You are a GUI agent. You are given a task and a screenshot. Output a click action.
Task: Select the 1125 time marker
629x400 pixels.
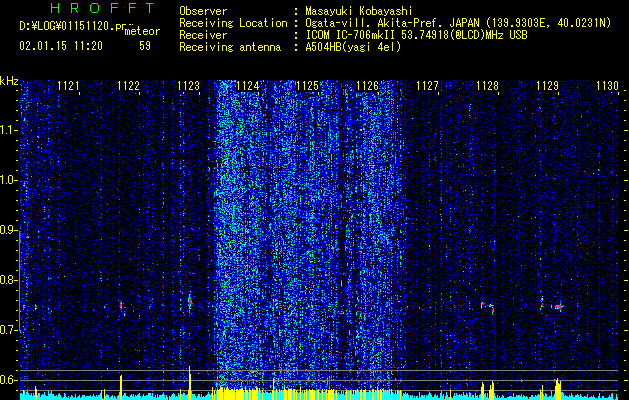click(308, 86)
